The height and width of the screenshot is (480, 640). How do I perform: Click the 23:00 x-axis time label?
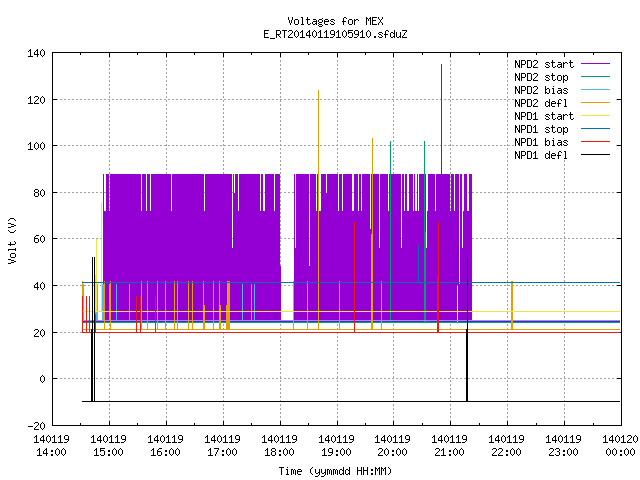tap(563, 452)
